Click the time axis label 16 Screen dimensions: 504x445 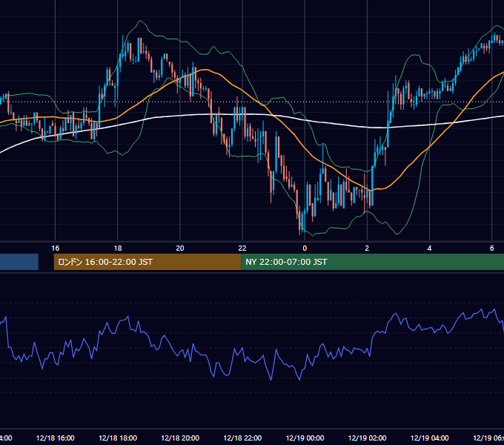pyautogui.click(x=56, y=248)
